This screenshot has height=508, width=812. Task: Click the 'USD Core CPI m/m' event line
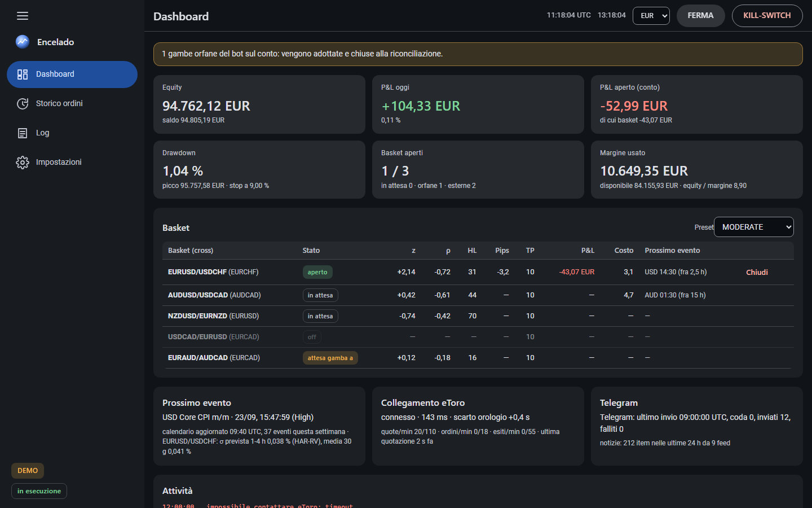point(238,417)
